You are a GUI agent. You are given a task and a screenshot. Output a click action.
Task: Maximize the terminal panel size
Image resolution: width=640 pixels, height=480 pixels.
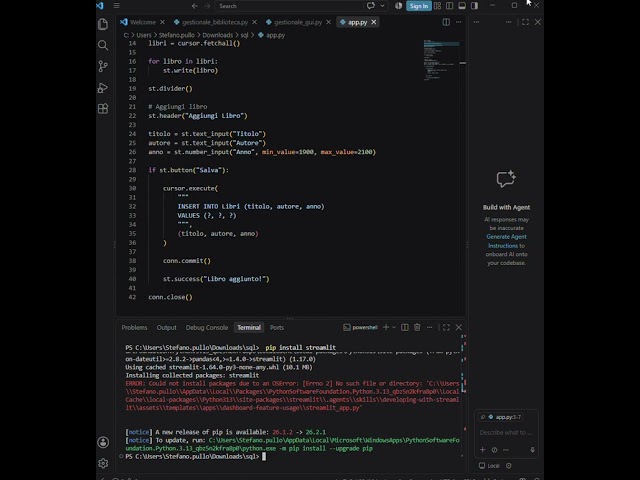pyautogui.click(x=446, y=327)
